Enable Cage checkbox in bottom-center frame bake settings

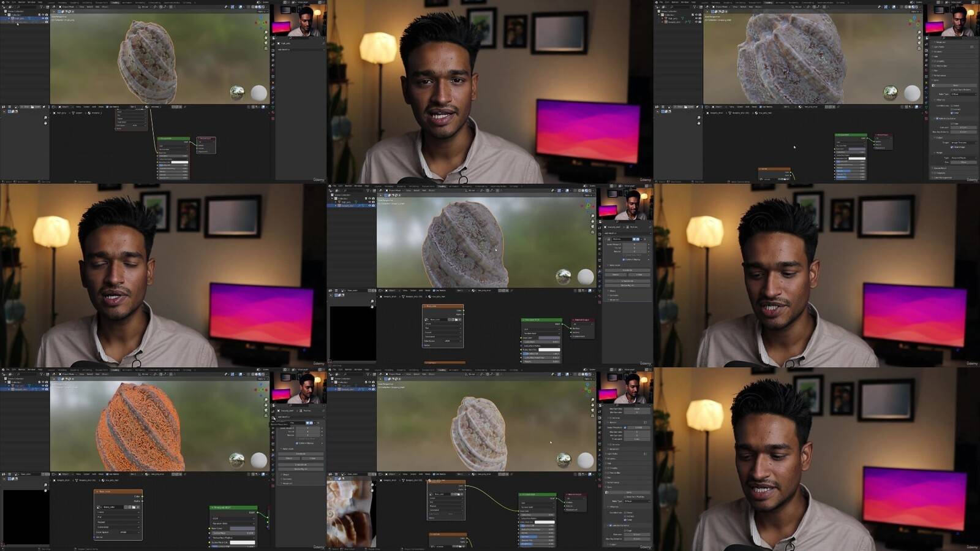(x=625, y=531)
